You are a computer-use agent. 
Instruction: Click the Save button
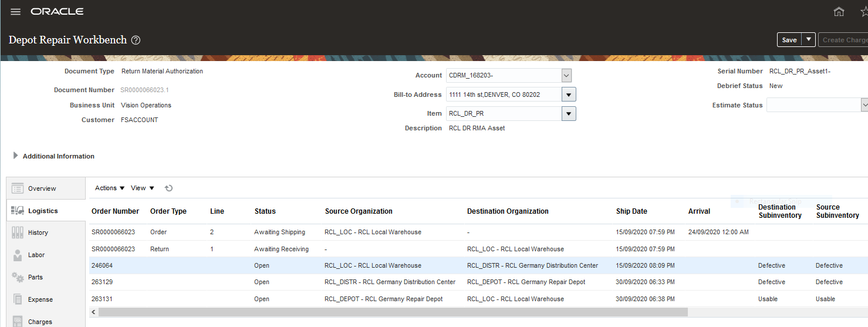[x=789, y=40]
